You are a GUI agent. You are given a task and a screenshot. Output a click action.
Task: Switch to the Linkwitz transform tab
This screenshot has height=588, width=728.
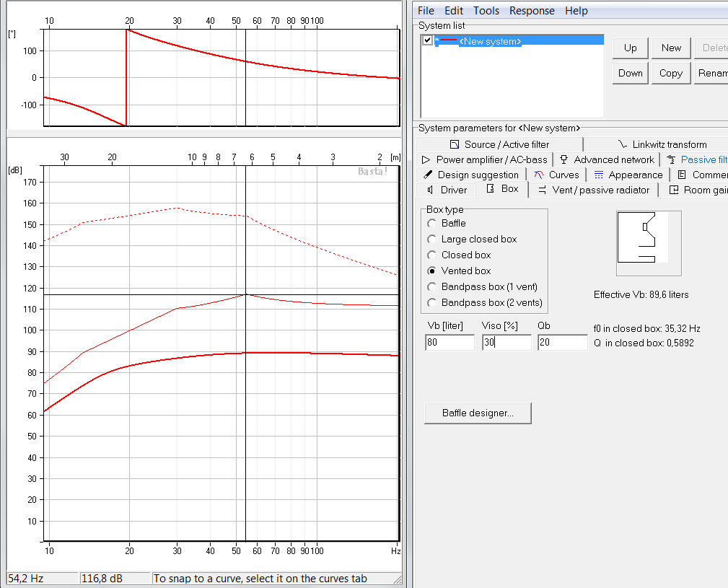coord(657,145)
